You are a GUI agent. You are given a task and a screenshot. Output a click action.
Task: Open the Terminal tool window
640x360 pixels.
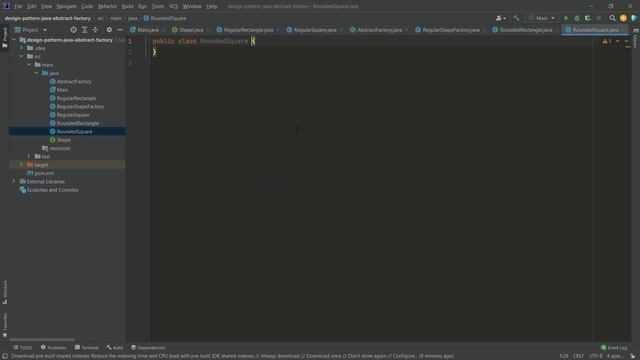[x=87, y=348]
